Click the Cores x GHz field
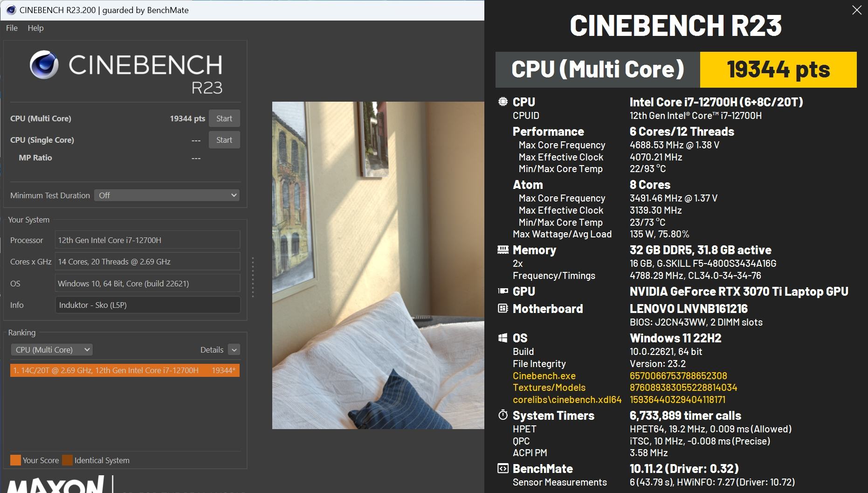This screenshot has width=868, height=493. pyautogui.click(x=147, y=262)
